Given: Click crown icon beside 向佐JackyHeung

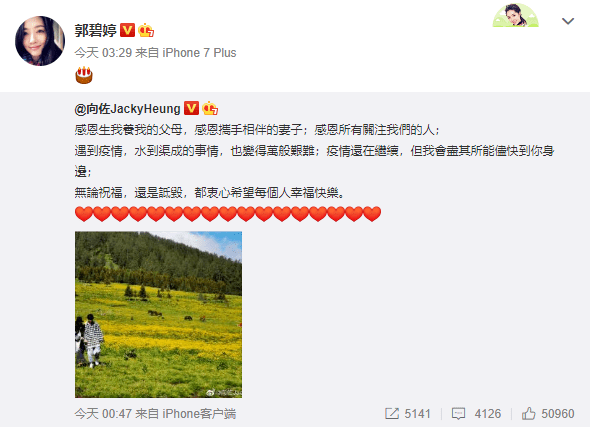Looking at the screenshot, I should point(210,108).
